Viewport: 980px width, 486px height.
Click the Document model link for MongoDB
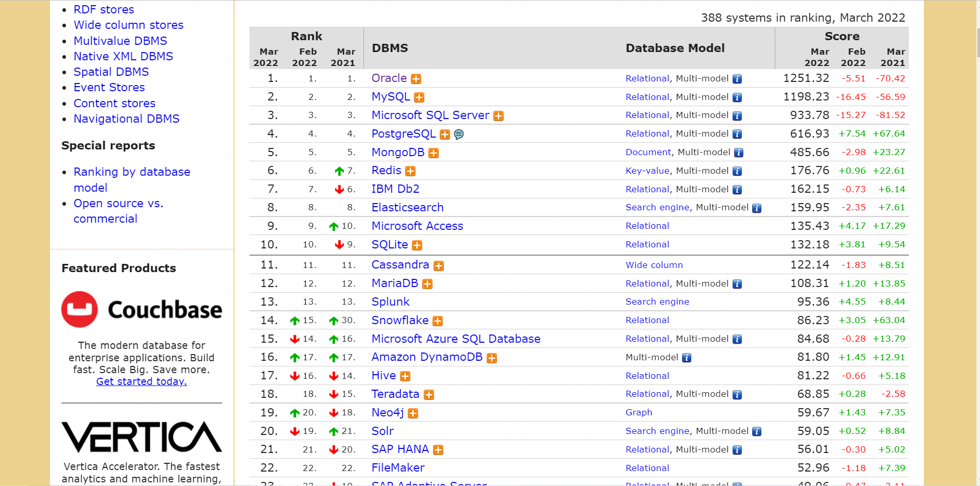(648, 152)
